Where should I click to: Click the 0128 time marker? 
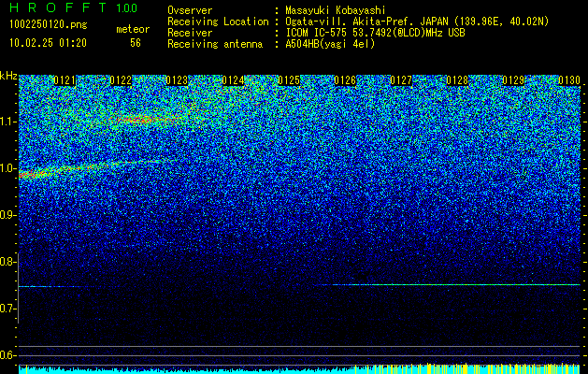pyautogui.click(x=457, y=80)
